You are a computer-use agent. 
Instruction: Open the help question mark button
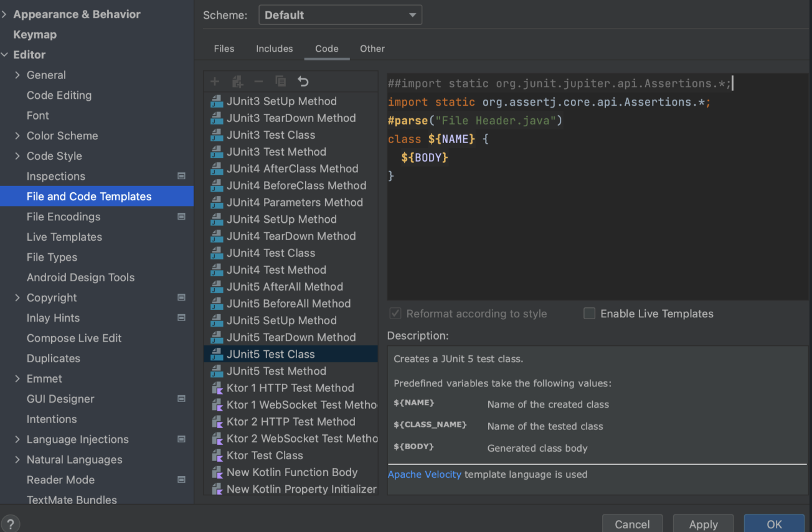coord(11,524)
